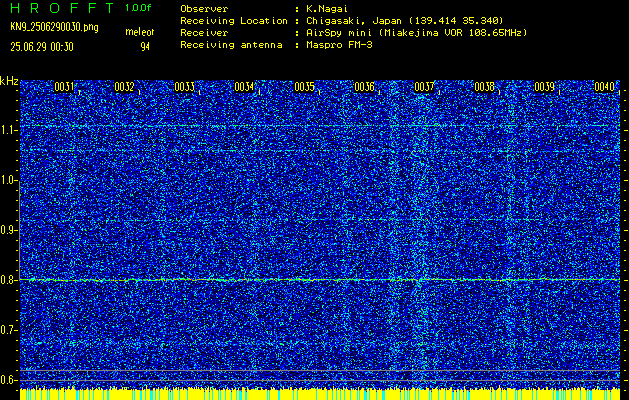Click the Receiver AirSpy mini text

coord(416,33)
